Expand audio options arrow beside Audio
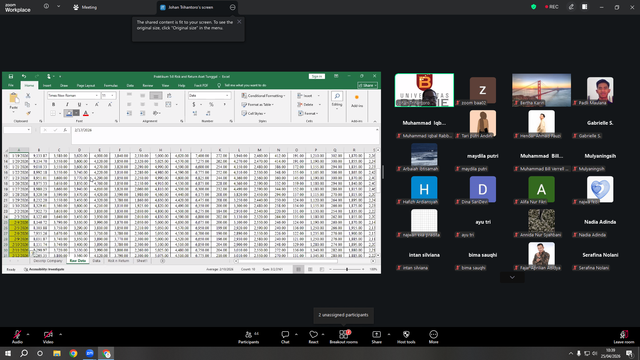Image resolution: width=640 pixels, height=360 pixels. (28, 334)
